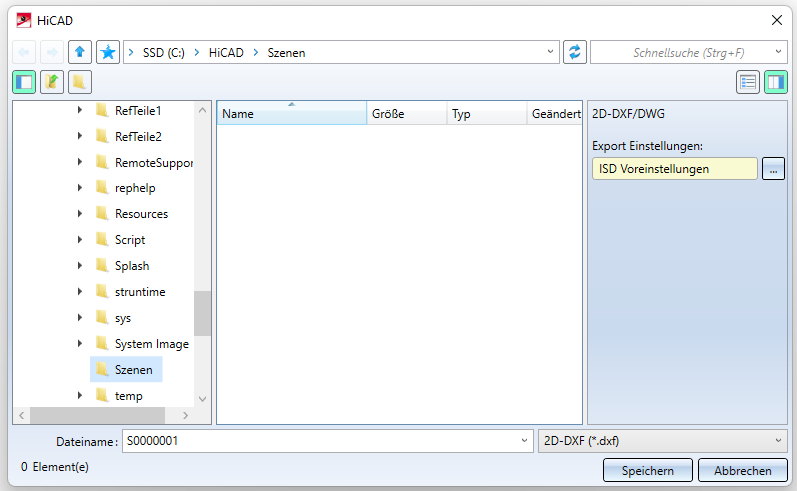Click SSD (C:) in the path bar

tap(164, 53)
